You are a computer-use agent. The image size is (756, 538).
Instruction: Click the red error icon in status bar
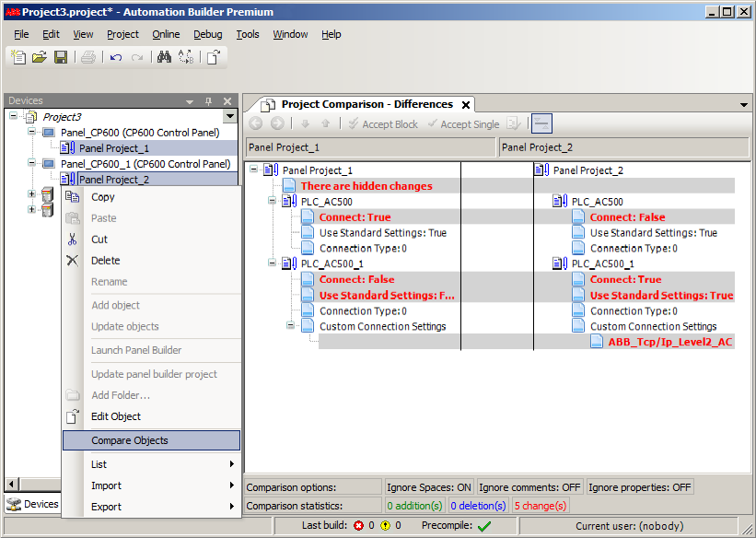[x=359, y=525]
